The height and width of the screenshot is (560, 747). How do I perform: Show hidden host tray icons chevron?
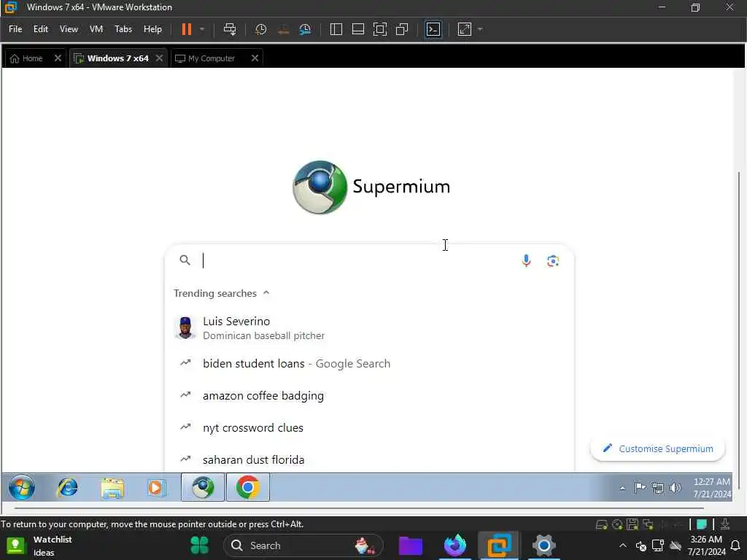coord(623,545)
